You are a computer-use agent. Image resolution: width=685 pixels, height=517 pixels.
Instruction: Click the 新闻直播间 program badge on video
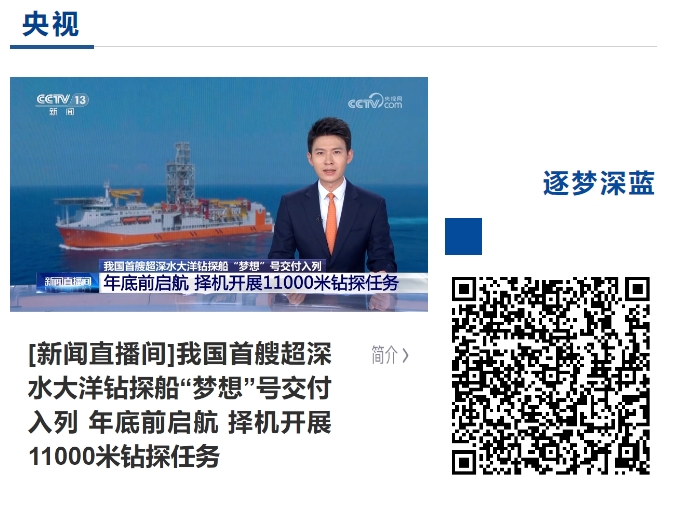[x=68, y=282]
